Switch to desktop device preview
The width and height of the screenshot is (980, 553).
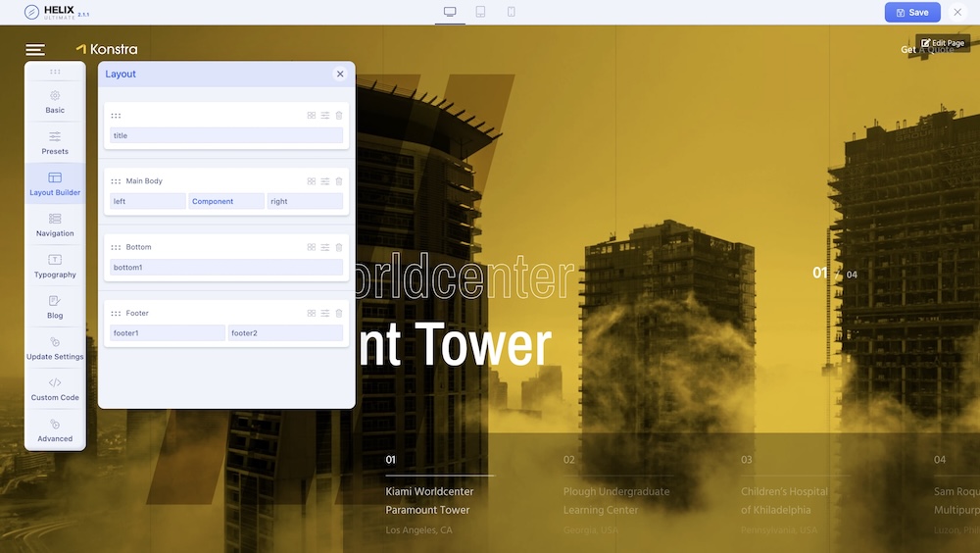[x=450, y=12]
